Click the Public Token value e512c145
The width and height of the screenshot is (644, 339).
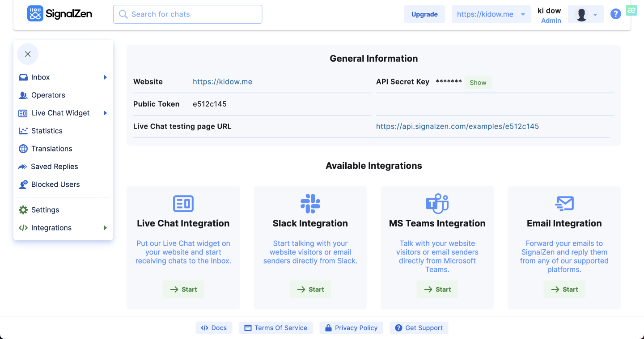pyautogui.click(x=210, y=104)
